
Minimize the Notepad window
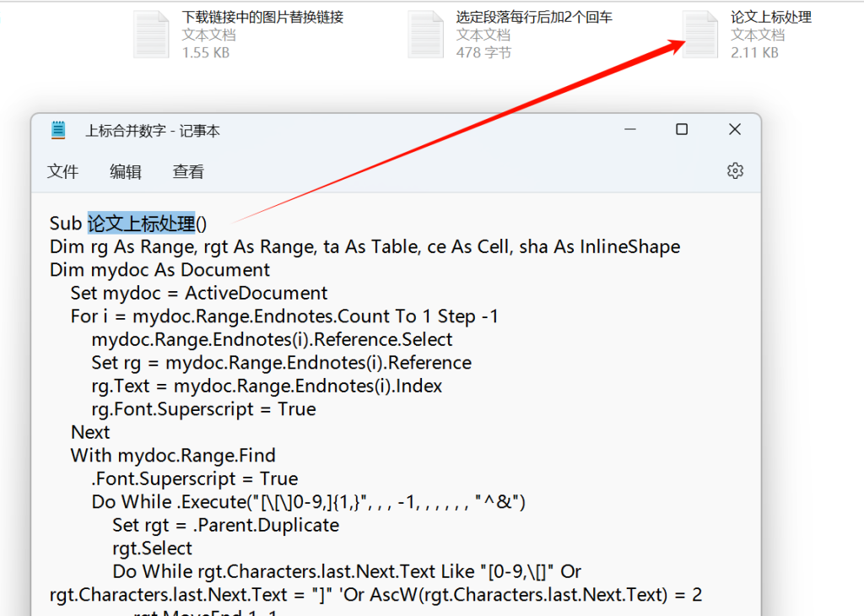coord(630,129)
